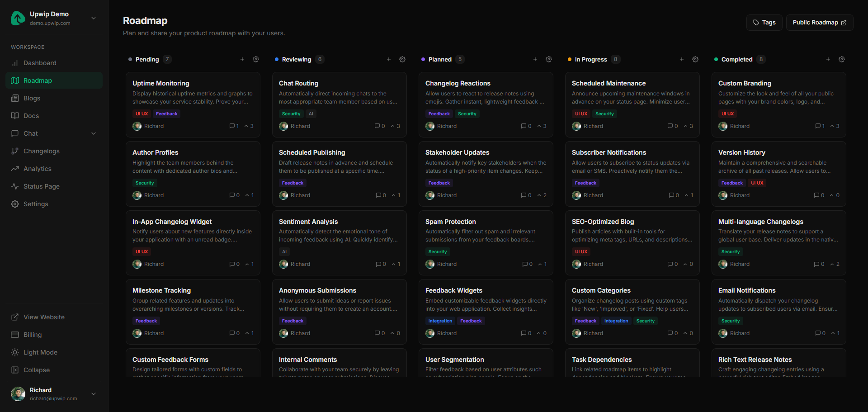Upvote the Custom Categories card
This screenshot has height=412, width=868.
689,333
